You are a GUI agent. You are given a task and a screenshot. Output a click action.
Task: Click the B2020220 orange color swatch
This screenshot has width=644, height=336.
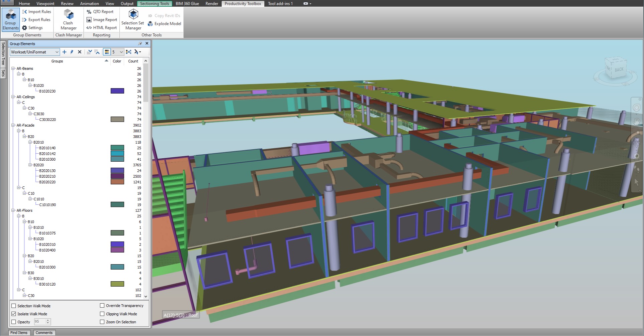coord(117,182)
